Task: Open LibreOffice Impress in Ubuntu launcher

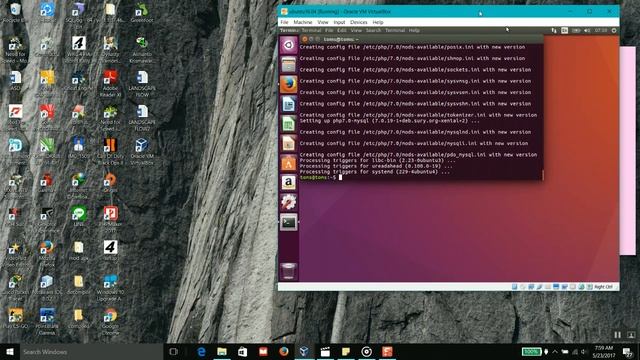Action: point(289,143)
